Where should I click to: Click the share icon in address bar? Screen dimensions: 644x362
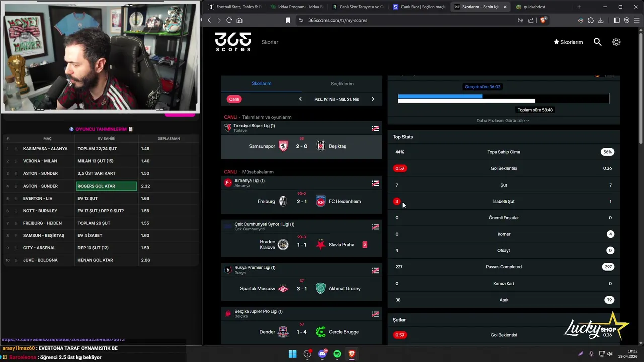coord(531,20)
